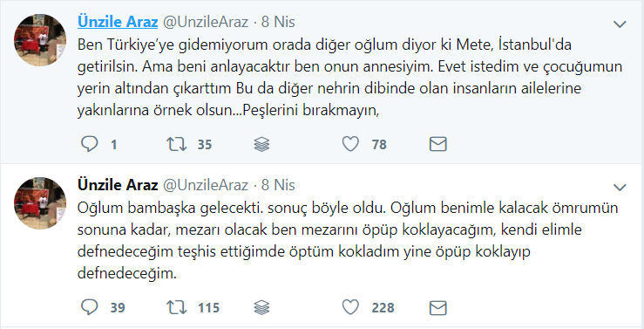Send second tweet via direct message envelope
The image size is (644, 329).
[x=437, y=307]
